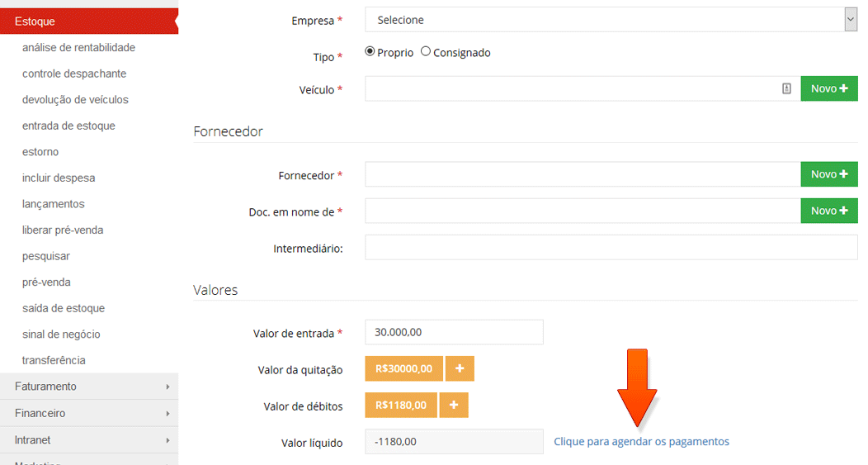The width and height of the screenshot is (868, 465).
Task: Expand the Faturamento menu section
Action: (89, 387)
